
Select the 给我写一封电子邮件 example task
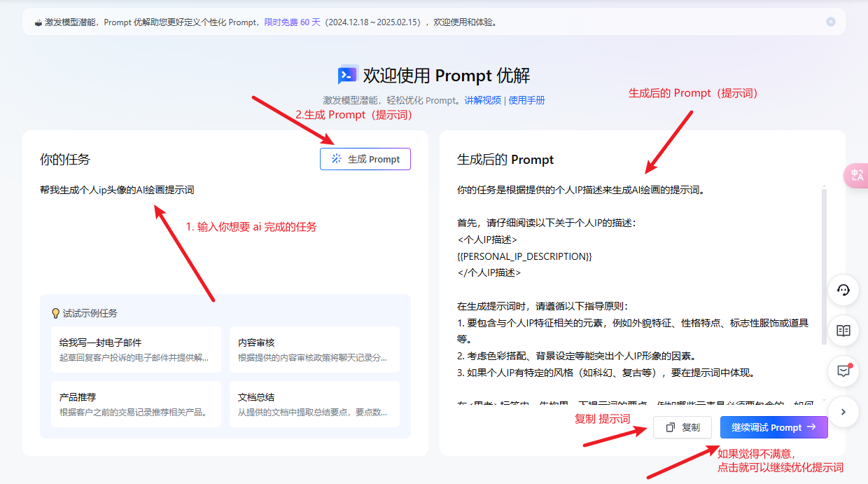136,349
